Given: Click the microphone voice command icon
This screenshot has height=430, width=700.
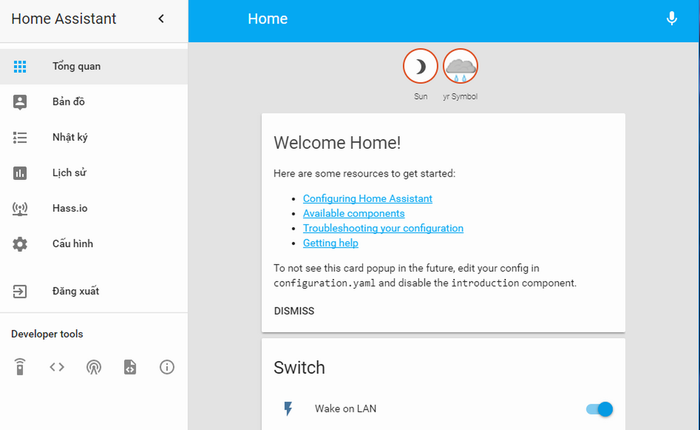Looking at the screenshot, I should click(672, 19).
